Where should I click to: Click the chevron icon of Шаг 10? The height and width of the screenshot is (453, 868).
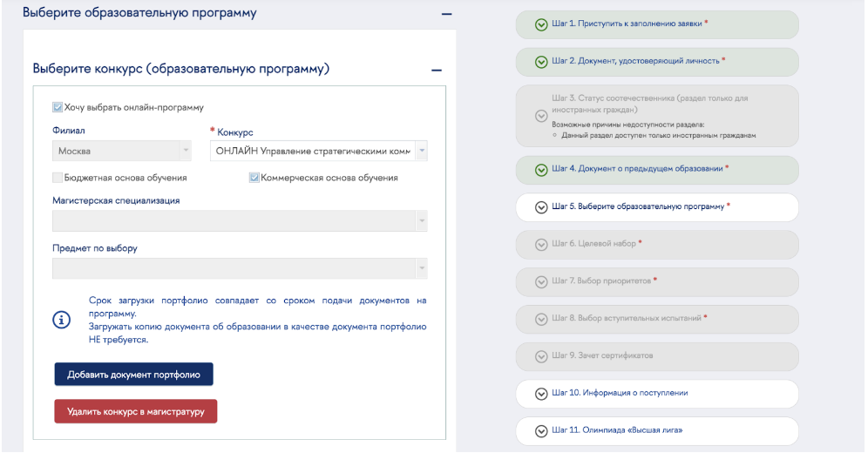(x=541, y=394)
